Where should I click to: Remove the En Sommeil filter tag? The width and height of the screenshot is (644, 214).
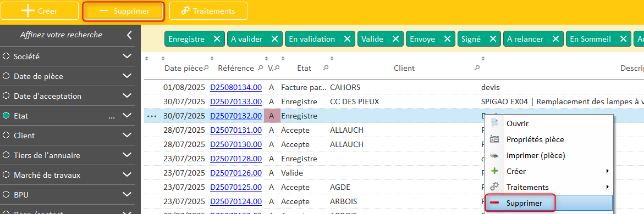point(623,39)
